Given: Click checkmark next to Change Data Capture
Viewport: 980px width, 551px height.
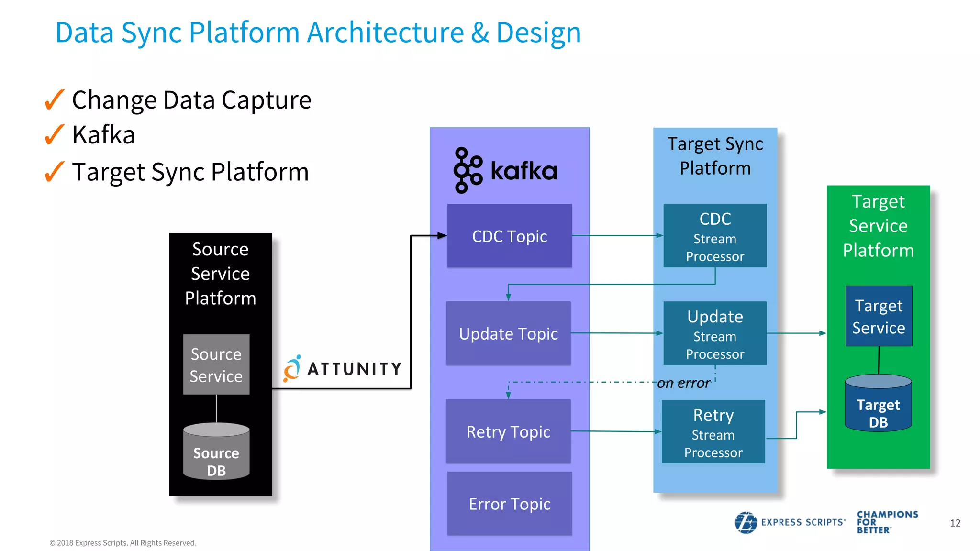Looking at the screenshot, I should (x=54, y=99).
